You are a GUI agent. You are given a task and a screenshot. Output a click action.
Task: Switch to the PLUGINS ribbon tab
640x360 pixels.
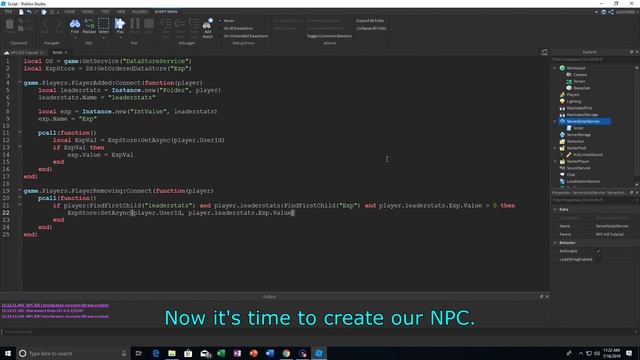[x=140, y=12]
